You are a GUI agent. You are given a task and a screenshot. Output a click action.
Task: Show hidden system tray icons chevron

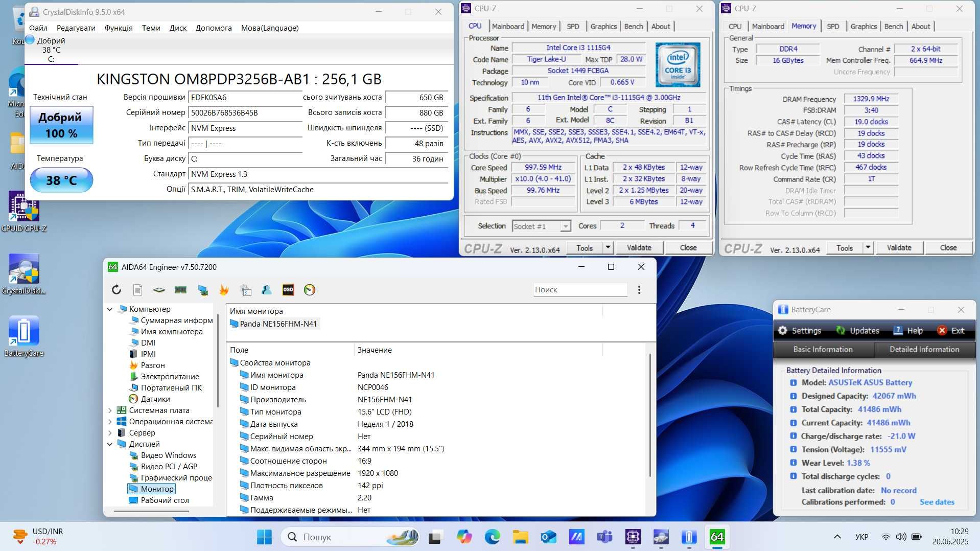pyautogui.click(x=837, y=537)
